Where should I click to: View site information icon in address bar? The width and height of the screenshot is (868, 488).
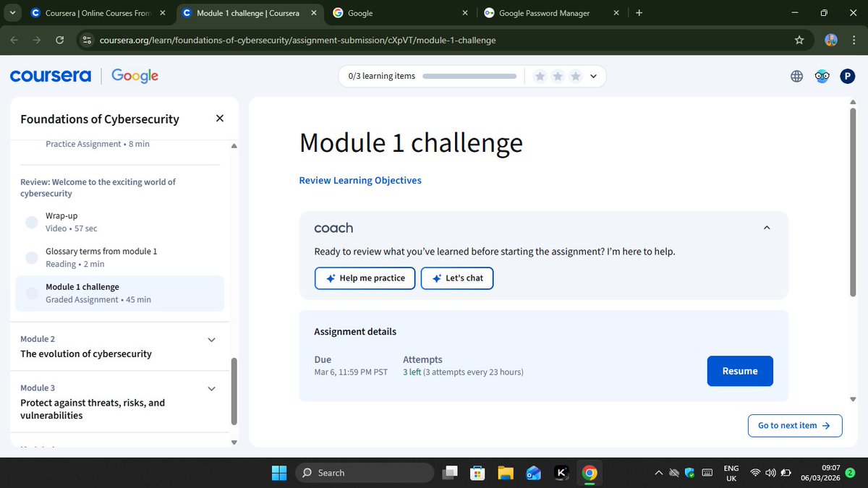point(87,40)
